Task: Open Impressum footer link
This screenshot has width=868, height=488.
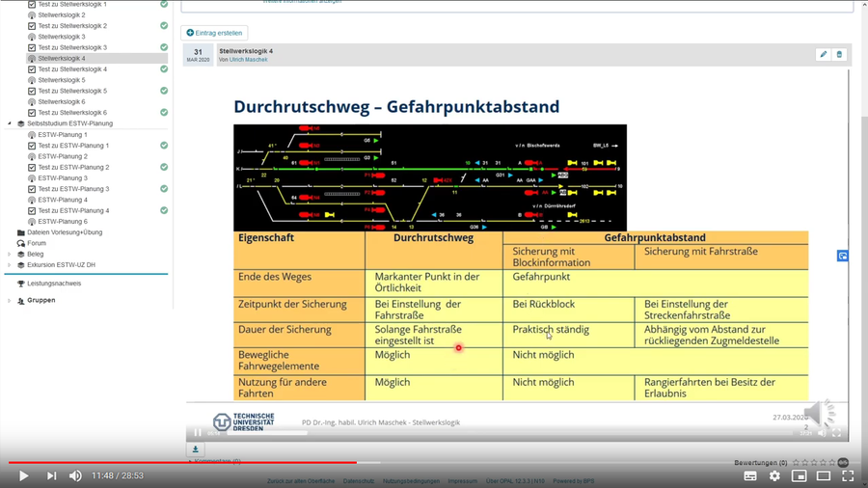Action: [462, 481]
